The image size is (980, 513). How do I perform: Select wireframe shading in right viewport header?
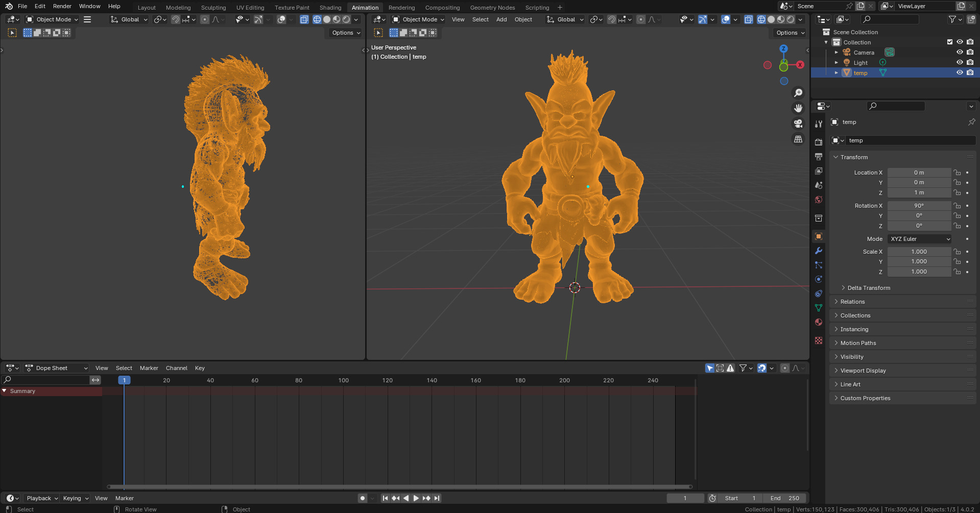[x=761, y=19]
